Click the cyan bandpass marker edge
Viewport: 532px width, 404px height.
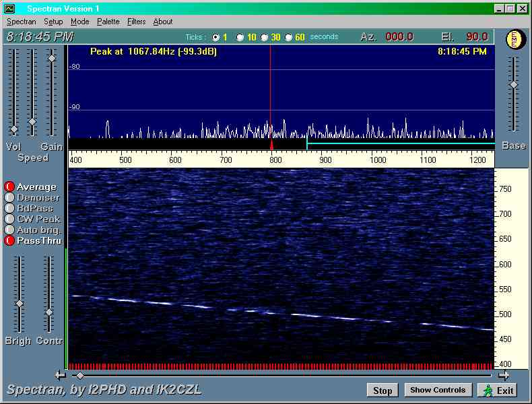[x=307, y=143]
